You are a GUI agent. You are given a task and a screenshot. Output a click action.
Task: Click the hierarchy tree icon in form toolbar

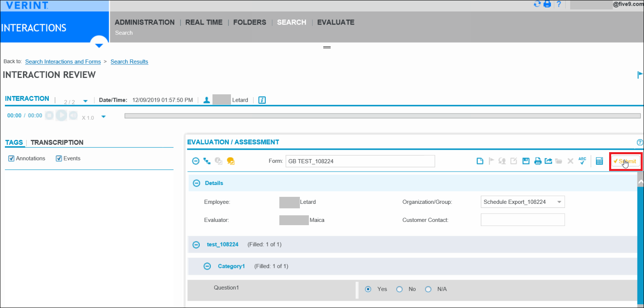207,161
